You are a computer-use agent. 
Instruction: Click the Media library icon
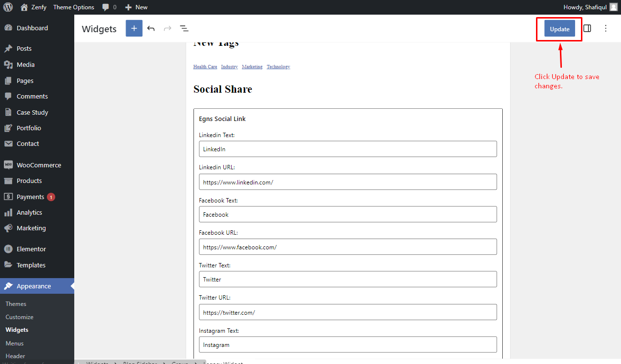(8, 64)
